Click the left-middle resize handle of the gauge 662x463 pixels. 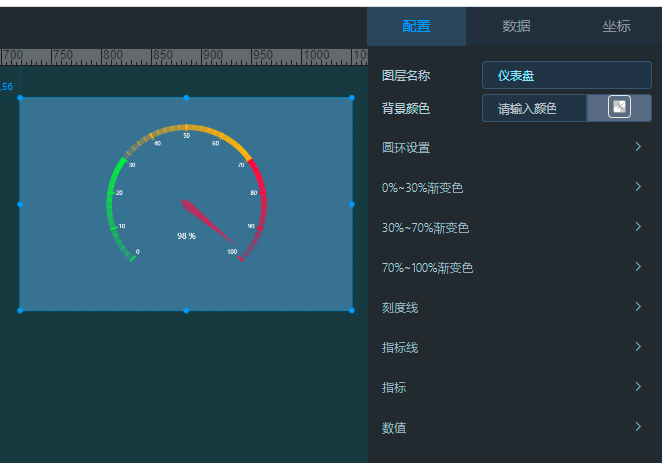[x=20, y=204]
